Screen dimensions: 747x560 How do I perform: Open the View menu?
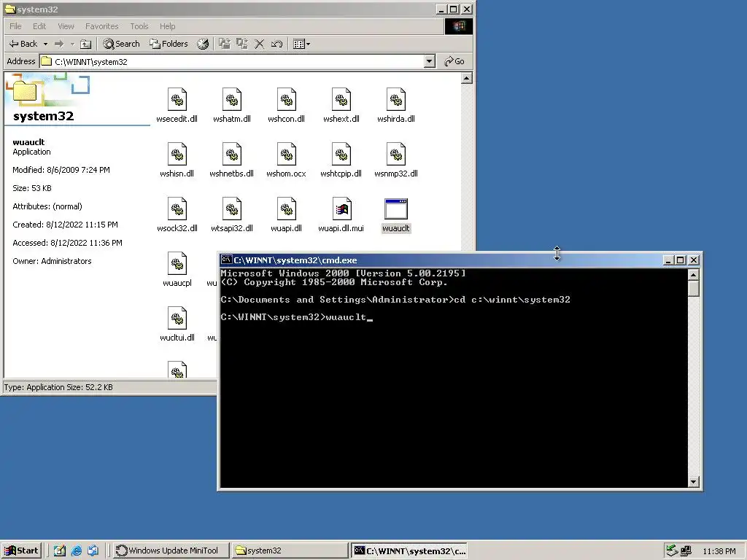coord(66,26)
